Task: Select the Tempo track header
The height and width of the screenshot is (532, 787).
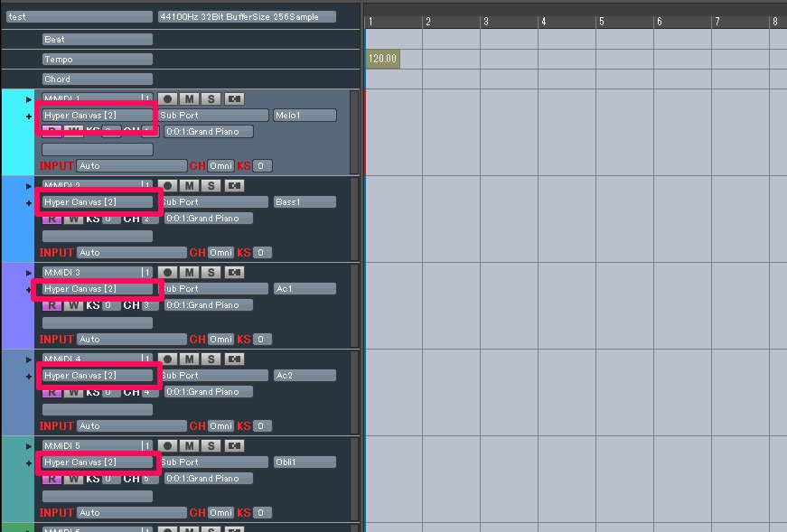Action: click(x=98, y=59)
